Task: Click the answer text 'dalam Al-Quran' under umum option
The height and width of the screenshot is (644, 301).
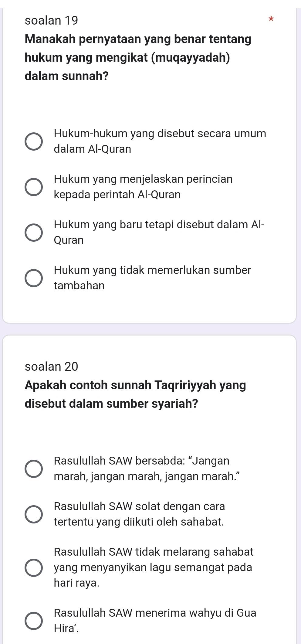Action: [x=93, y=149]
